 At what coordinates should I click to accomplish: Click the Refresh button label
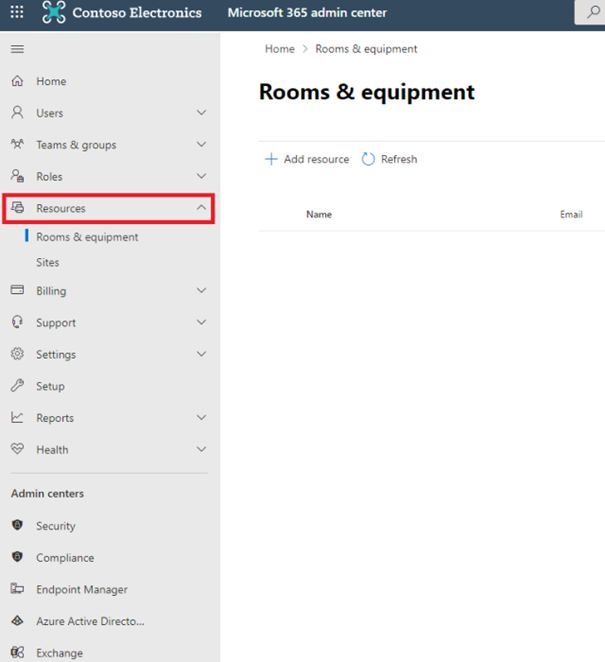399,159
